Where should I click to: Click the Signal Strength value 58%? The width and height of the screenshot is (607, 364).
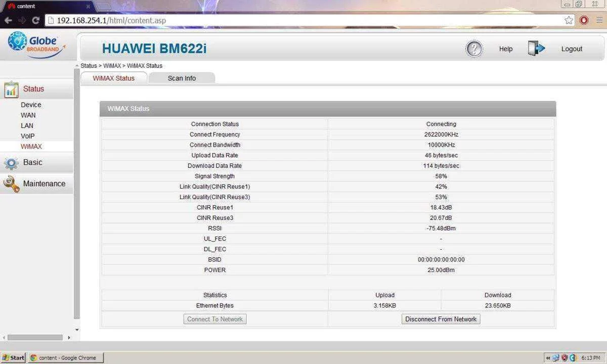point(441,176)
